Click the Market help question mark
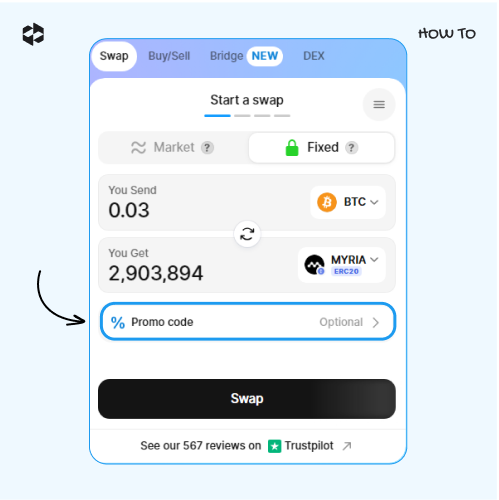 pyautogui.click(x=207, y=147)
